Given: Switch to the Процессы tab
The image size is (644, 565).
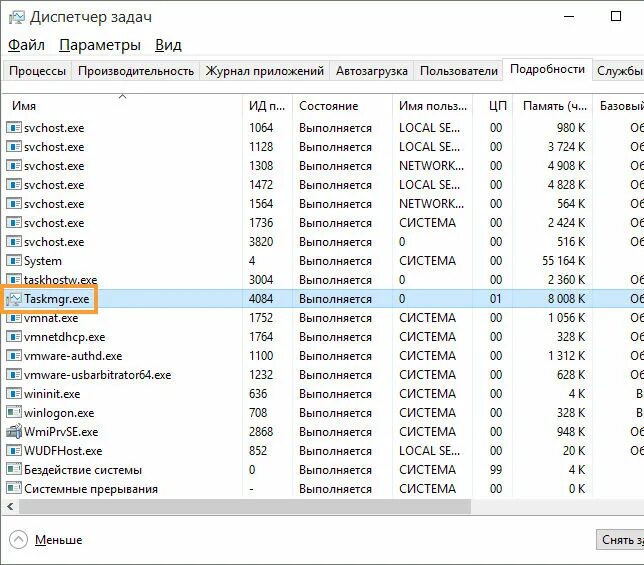Looking at the screenshot, I should tap(37, 71).
